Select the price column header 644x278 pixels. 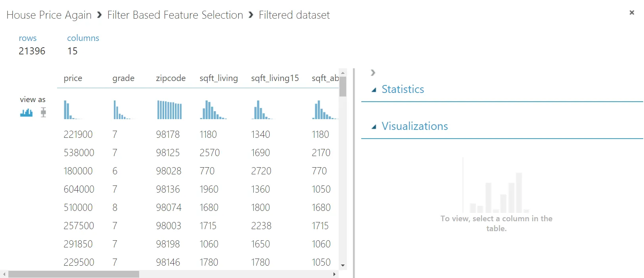point(73,78)
